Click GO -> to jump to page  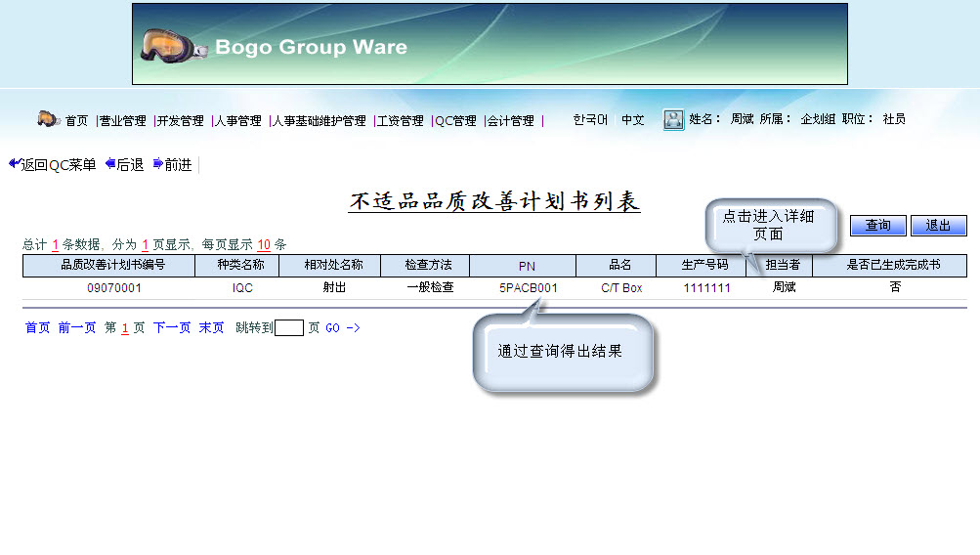click(343, 328)
